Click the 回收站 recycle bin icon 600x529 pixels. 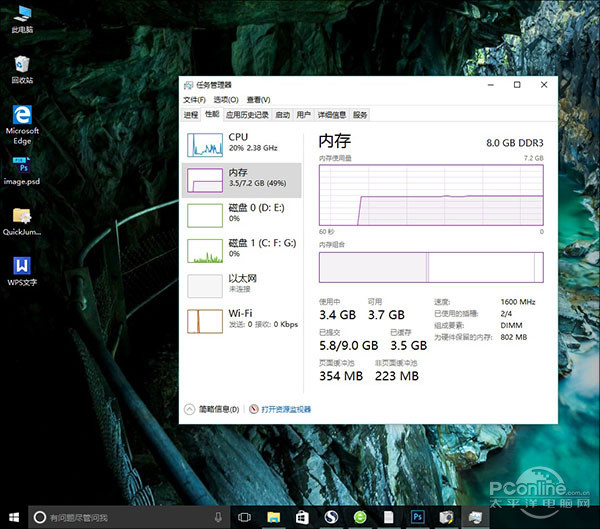coord(22,70)
